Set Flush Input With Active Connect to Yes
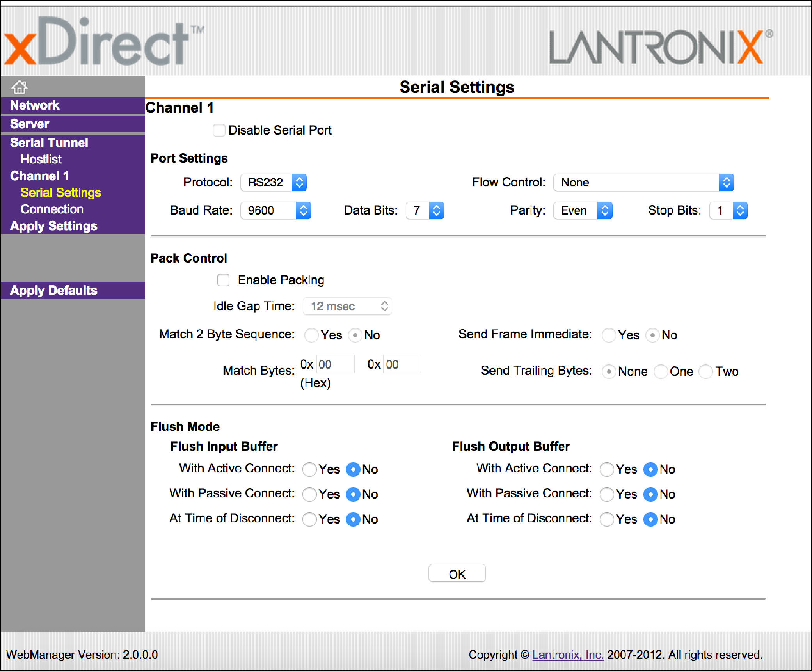The image size is (812, 671). click(309, 469)
